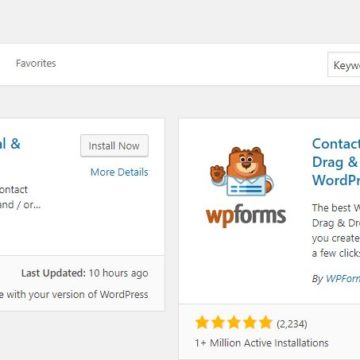Click the Install Now button
The width and height of the screenshot is (360, 360).
point(114,146)
